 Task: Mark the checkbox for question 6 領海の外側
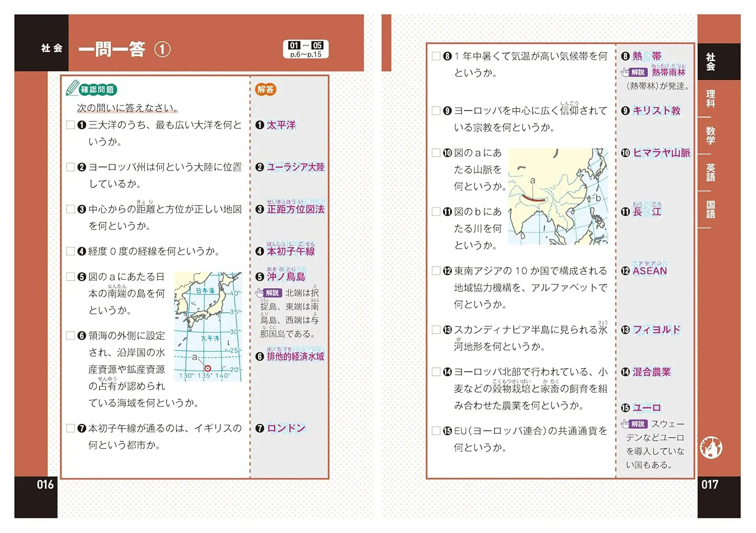71,335
